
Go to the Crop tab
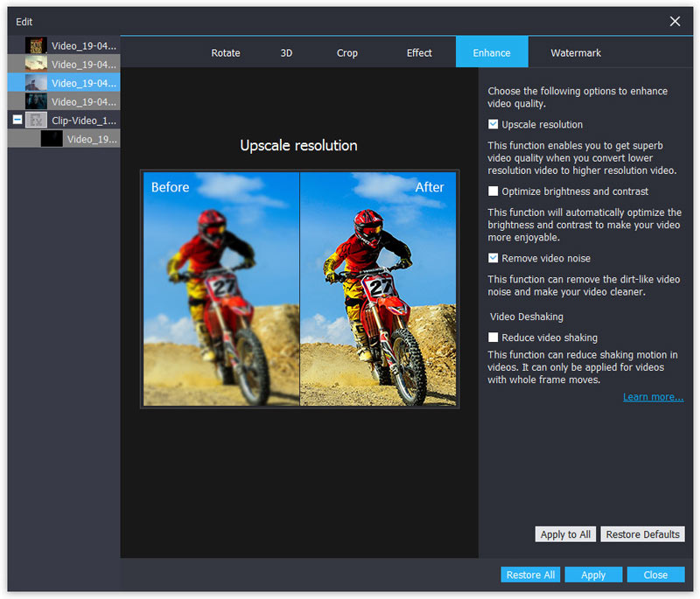[x=346, y=52]
